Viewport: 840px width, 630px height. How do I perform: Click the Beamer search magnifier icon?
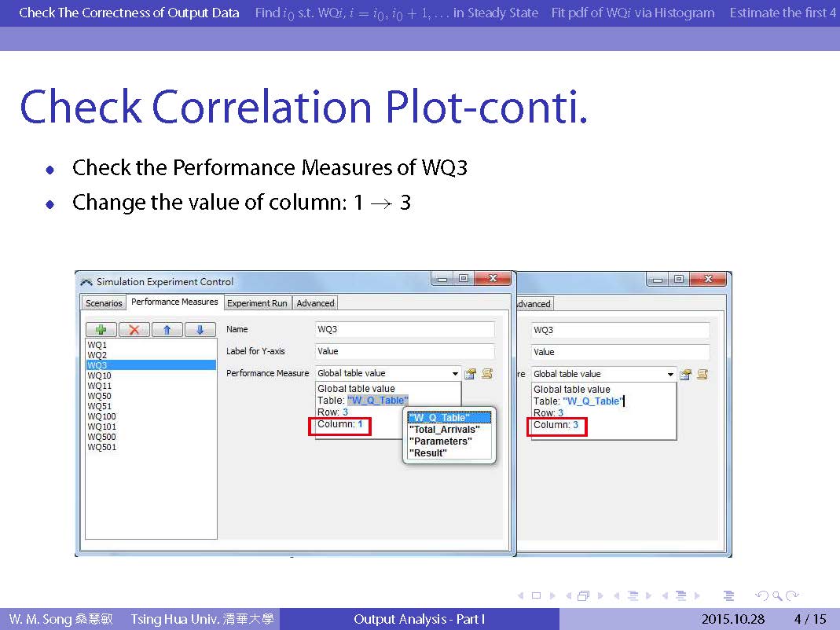point(776,596)
